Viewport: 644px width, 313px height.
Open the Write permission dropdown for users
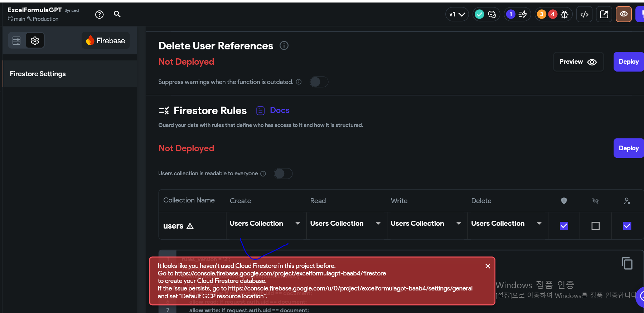pyautogui.click(x=427, y=224)
